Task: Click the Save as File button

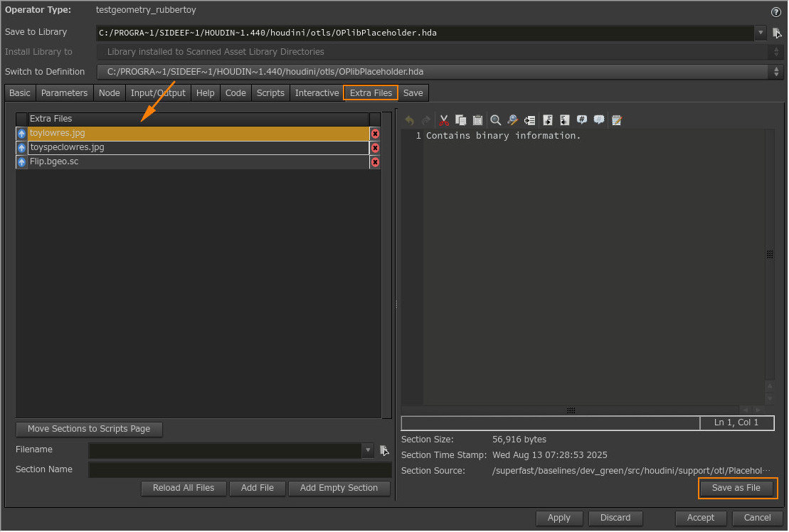Action: 736,488
